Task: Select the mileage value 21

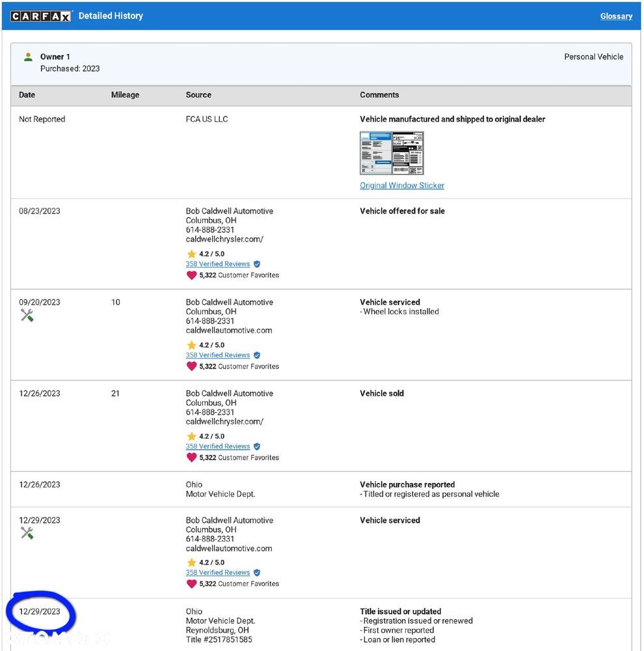Action: pos(115,394)
